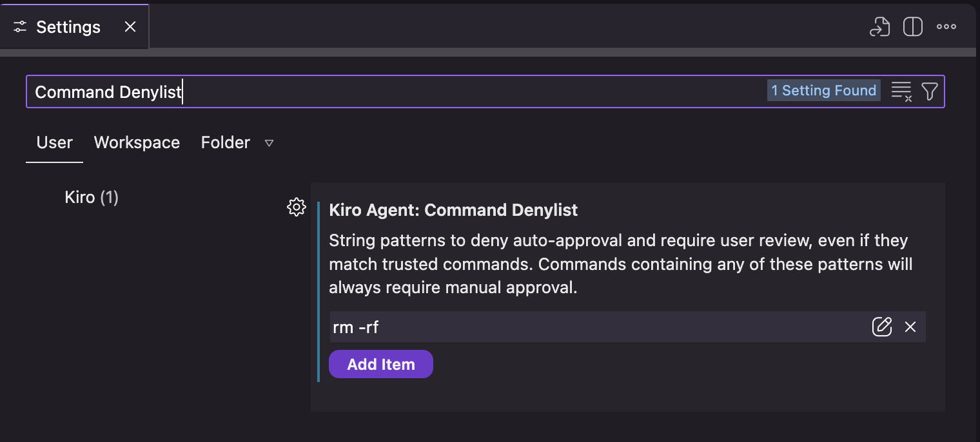Close the Settings tab
This screenshot has height=442, width=980.
tap(130, 26)
